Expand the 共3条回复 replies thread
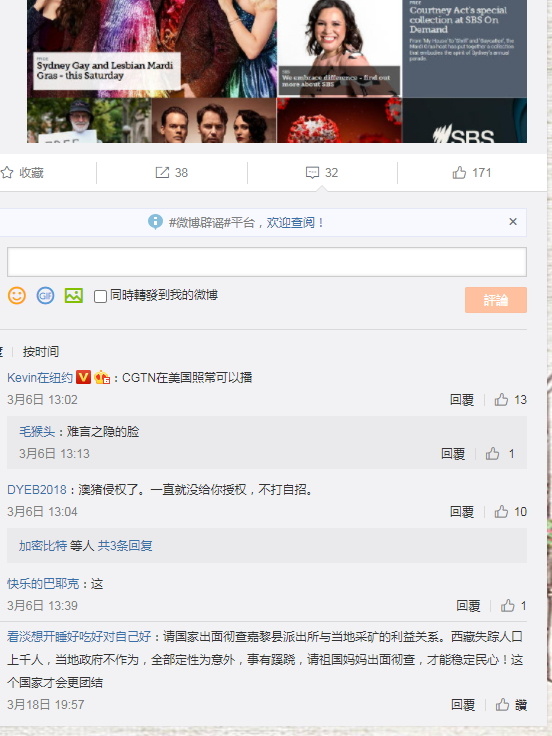The height and width of the screenshot is (736, 552). 125,545
